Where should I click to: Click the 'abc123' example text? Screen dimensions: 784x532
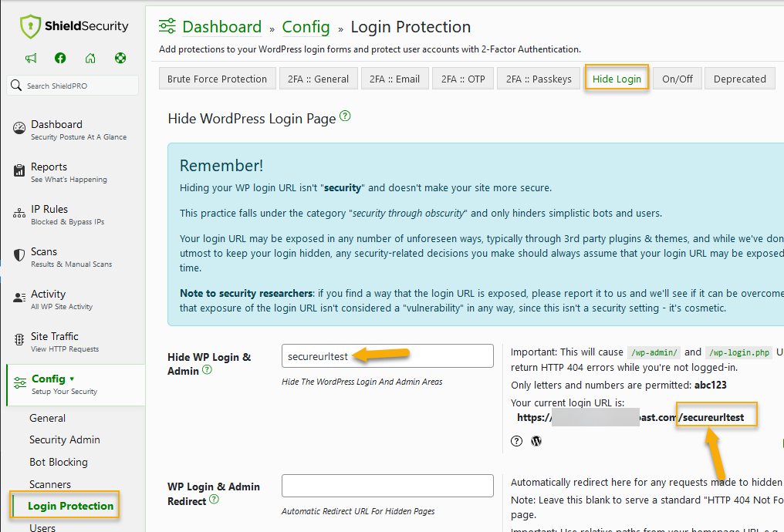click(710, 386)
